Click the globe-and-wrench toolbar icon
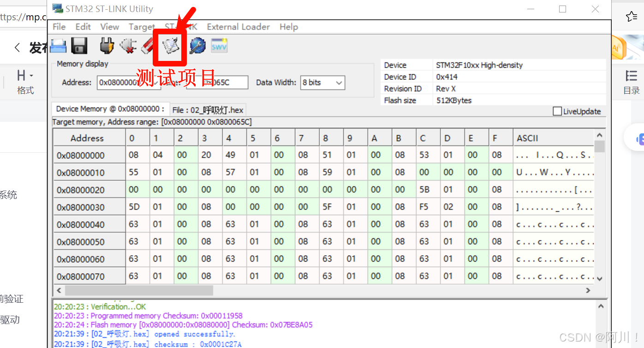 [x=197, y=46]
